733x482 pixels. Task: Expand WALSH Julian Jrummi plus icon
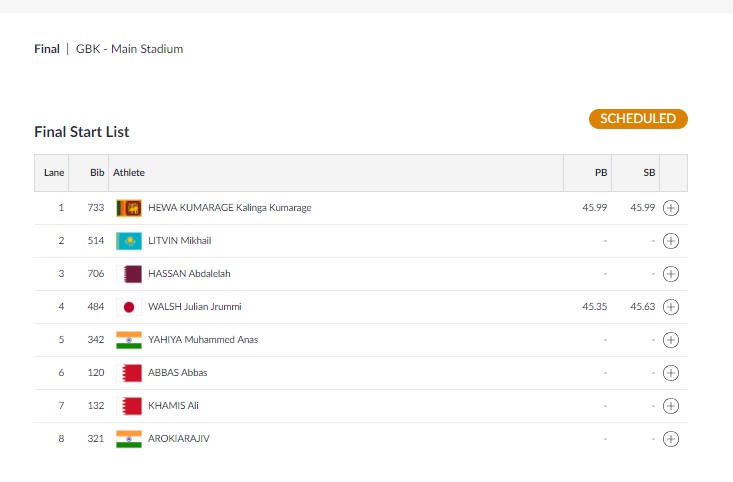670,307
